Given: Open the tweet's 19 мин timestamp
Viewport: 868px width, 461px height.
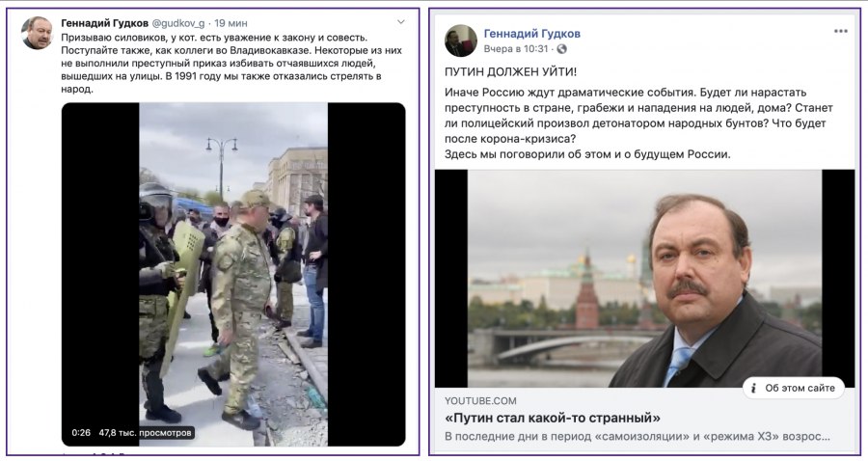Looking at the screenshot, I should [231, 23].
